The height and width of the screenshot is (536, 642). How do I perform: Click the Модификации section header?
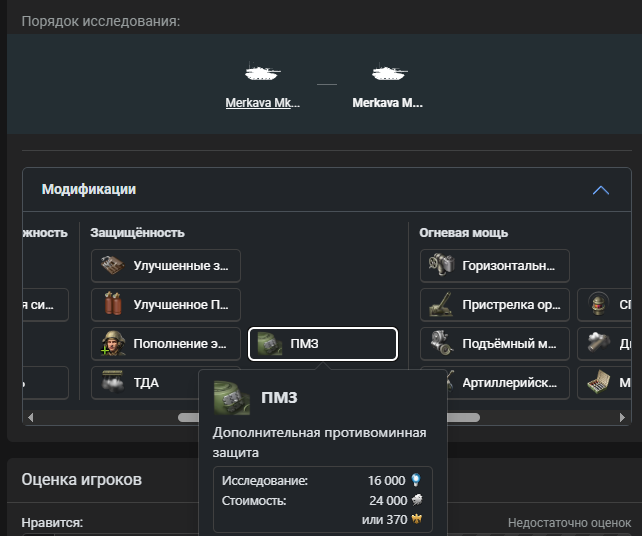(x=327, y=190)
